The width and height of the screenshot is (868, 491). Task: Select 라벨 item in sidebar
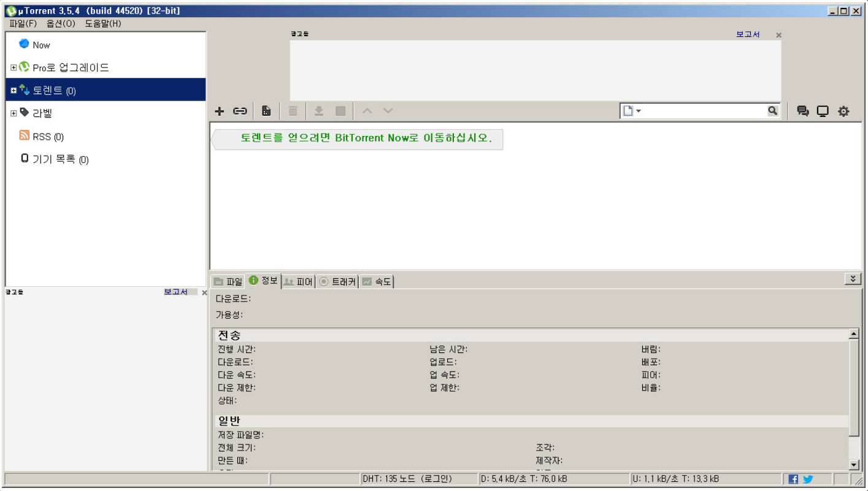(x=106, y=113)
